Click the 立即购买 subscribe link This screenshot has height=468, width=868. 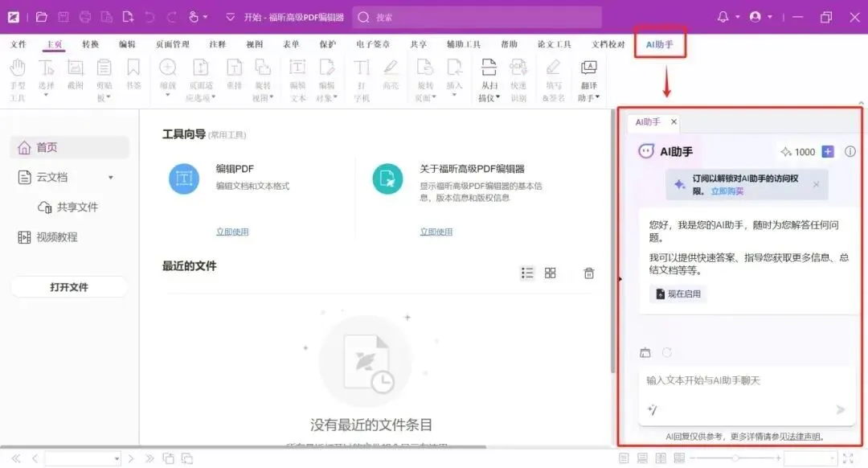click(x=727, y=191)
